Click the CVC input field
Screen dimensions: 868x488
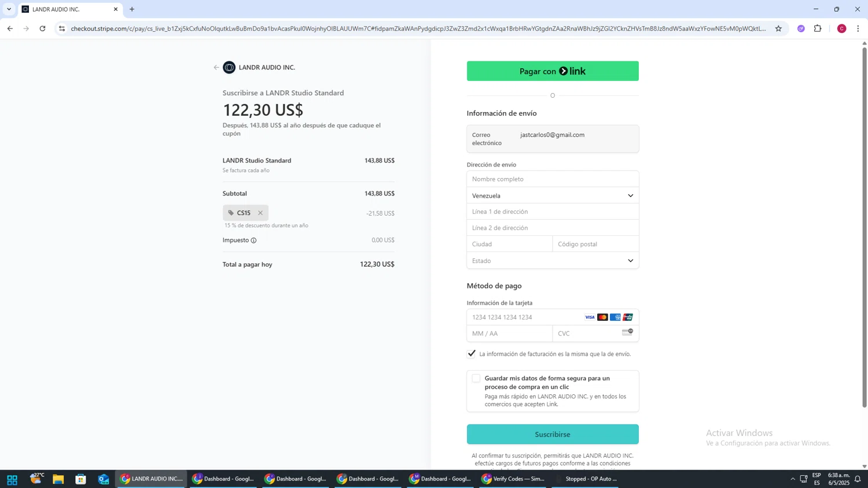tap(595, 334)
